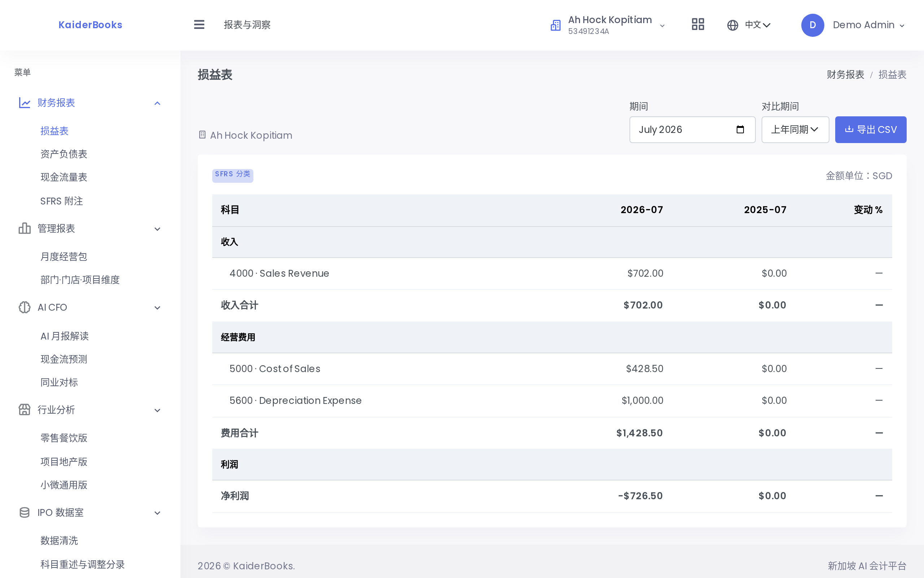Click the small building icon beside Ah Hock Kopitiam

pos(202,135)
